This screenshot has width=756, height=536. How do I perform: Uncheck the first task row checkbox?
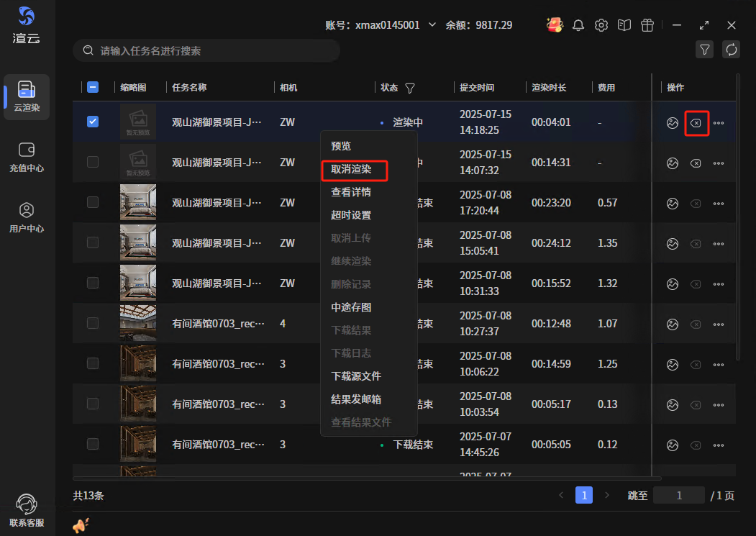coord(93,122)
